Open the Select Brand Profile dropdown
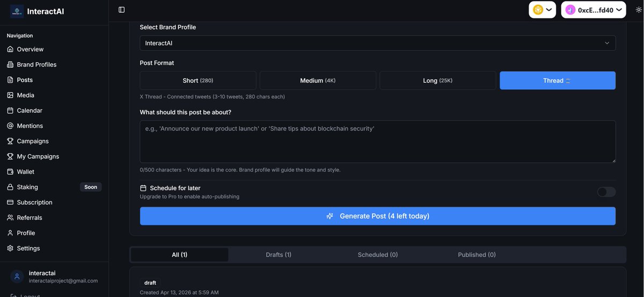644x297 pixels. pos(378,43)
